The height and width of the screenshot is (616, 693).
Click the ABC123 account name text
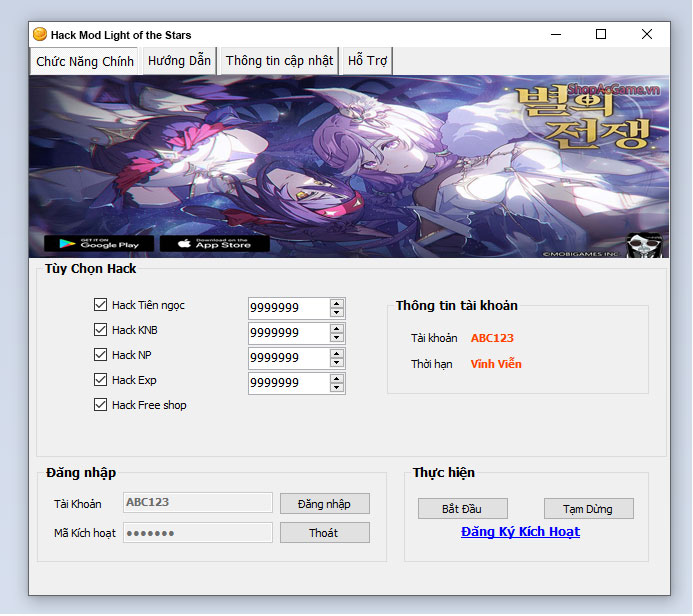click(x=492, y=338)
